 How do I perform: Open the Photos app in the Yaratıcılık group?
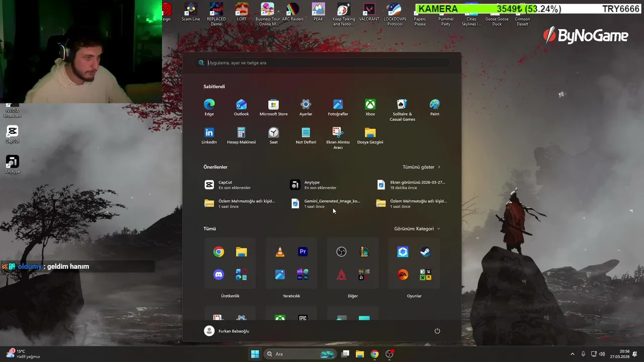pyautogui.click(x=280, y=275)
